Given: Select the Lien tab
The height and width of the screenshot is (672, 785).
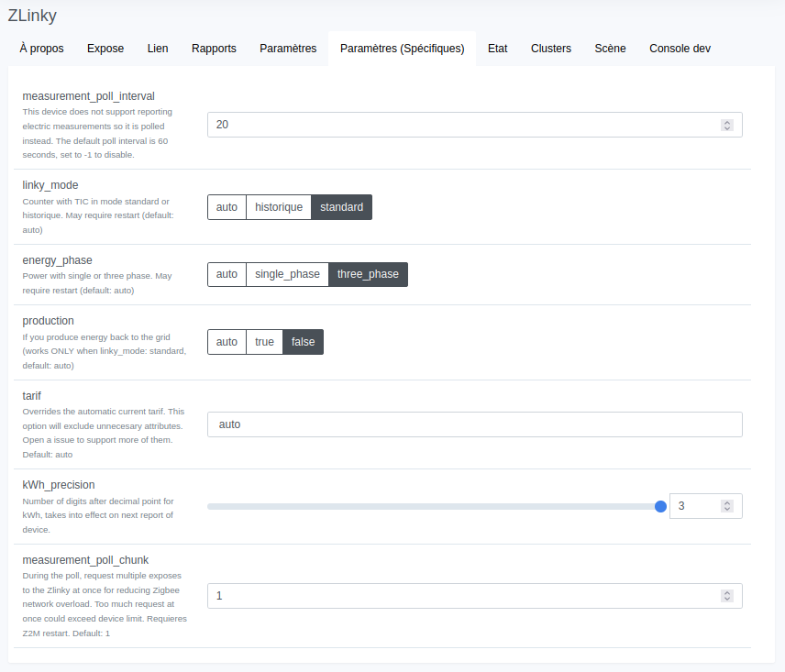Looking at the screenshot, I should (157, 48).
